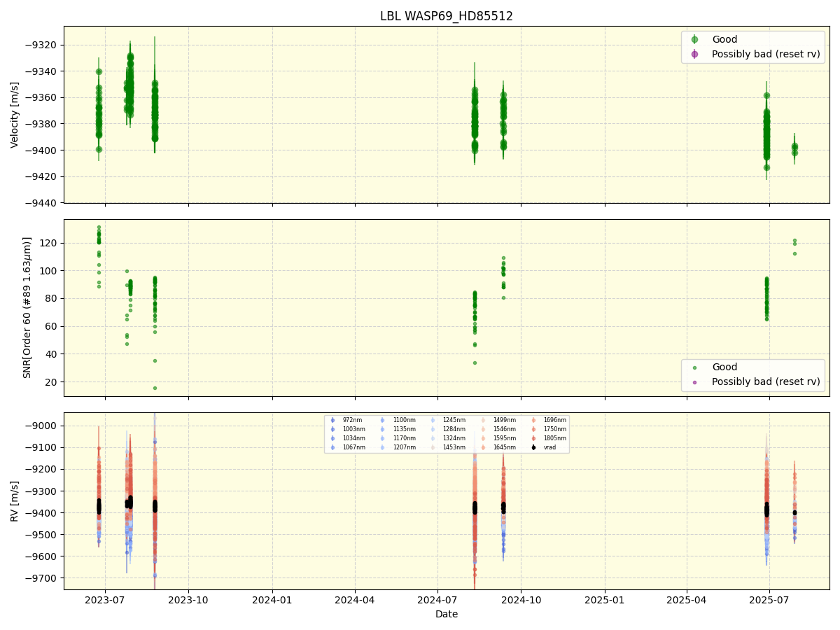The height and width of the screenshot is (630, 840).
Task: Click the 2023-10 date tick label
Action: pyautogui.click(x=188, y=600)
